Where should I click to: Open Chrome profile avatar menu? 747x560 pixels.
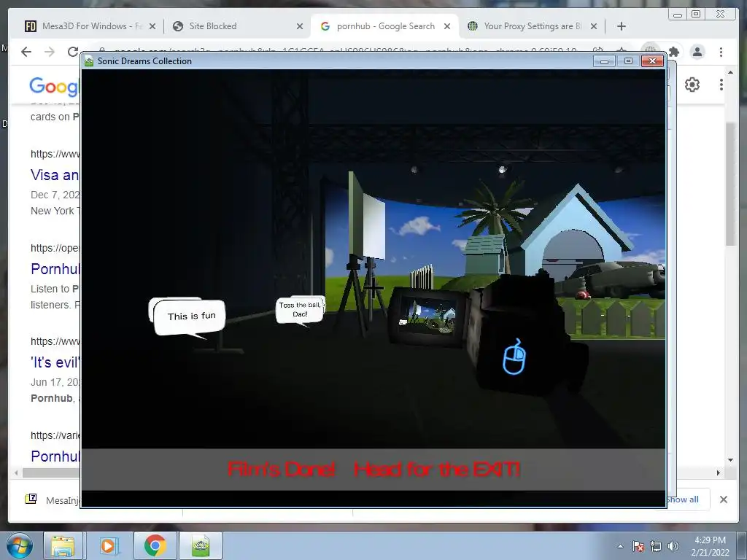pos(697,52)
